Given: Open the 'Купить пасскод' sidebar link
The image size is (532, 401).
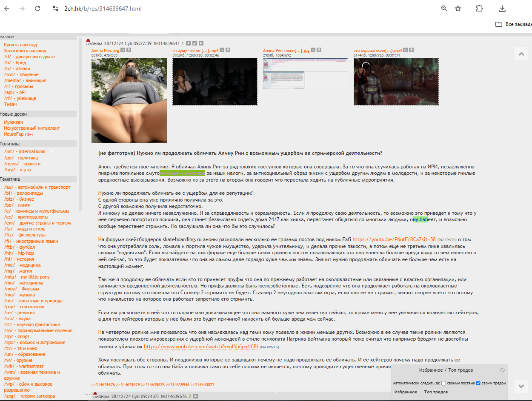Looking at the screenshot, I should pos(20,45).
